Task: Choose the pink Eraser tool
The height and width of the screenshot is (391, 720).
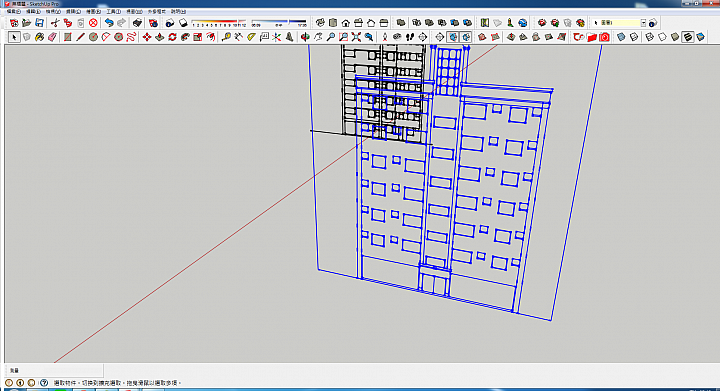Action: coord(52,37)
